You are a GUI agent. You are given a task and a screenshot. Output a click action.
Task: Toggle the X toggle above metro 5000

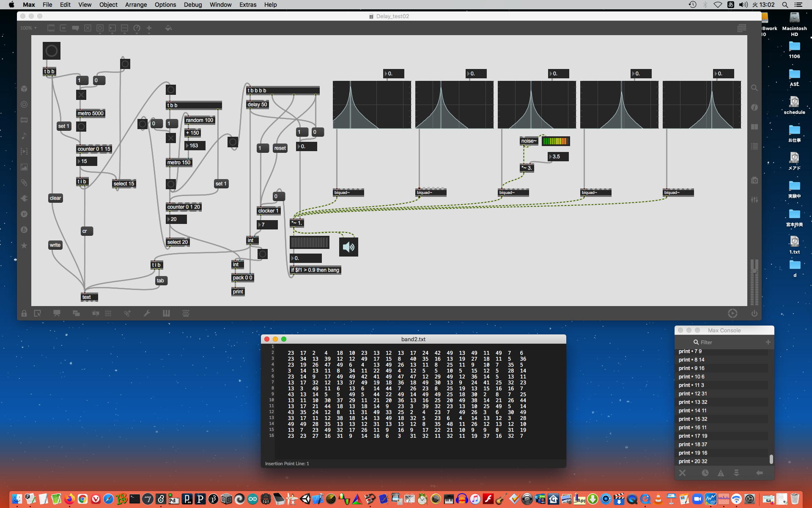coord(81,95)
